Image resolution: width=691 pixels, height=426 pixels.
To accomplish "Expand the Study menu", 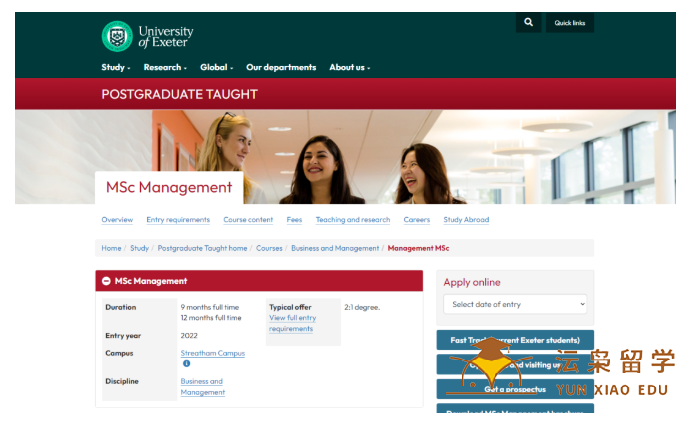I will [x=115, y=67].
